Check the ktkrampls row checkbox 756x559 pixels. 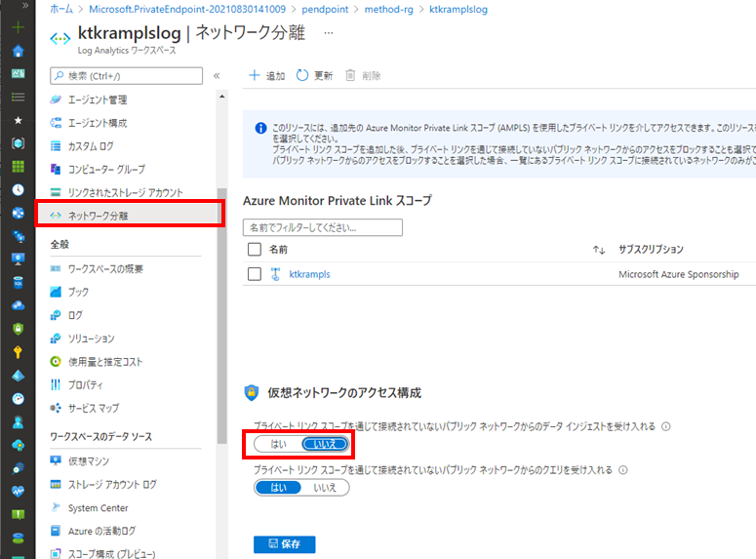coord(254,274)
